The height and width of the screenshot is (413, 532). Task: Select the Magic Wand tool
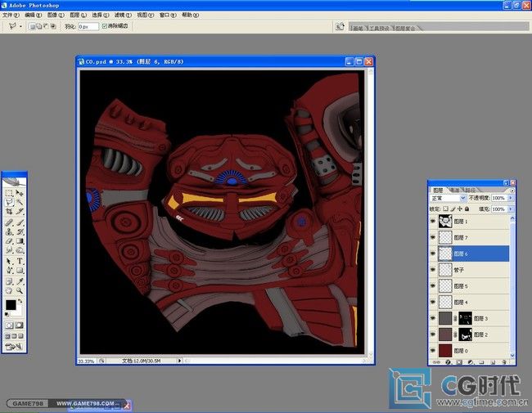click(20, 203)
